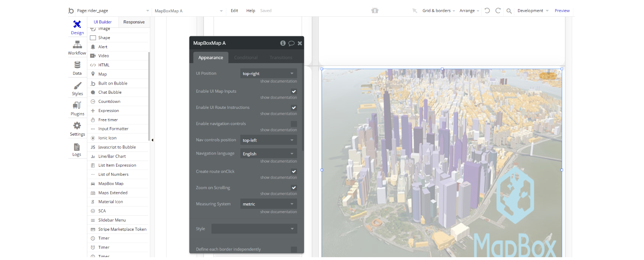This screenshot has width=644, height=260.
Task: Open the Conditional tab
Action: tap(246, 57)
